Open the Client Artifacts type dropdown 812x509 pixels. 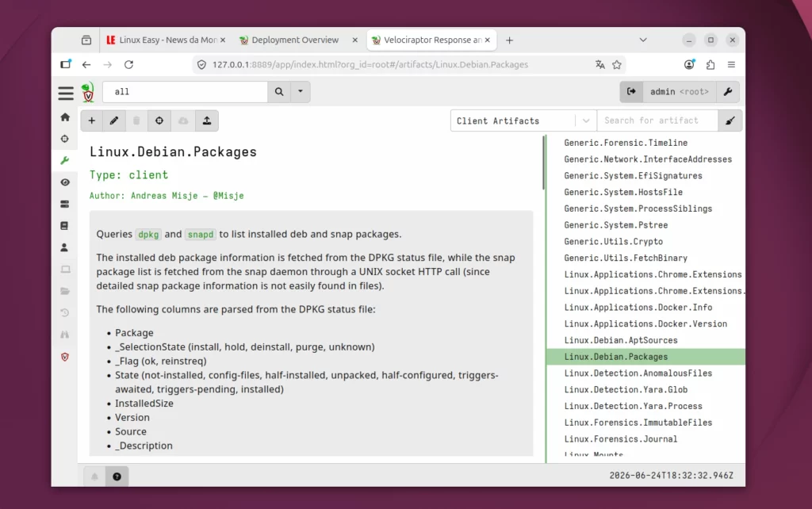click(x=523, y=121)
